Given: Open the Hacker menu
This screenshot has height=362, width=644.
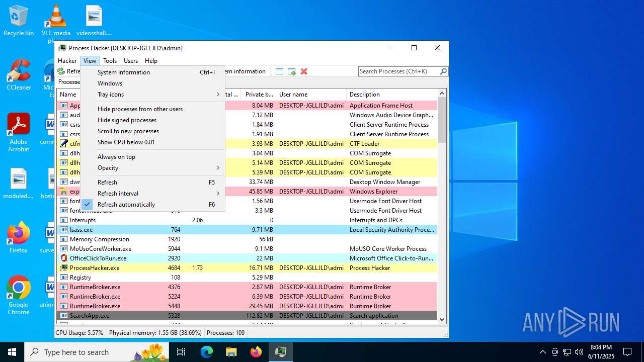Looking at the screenshot, I should pyautogui.click(x=67, y=61).
